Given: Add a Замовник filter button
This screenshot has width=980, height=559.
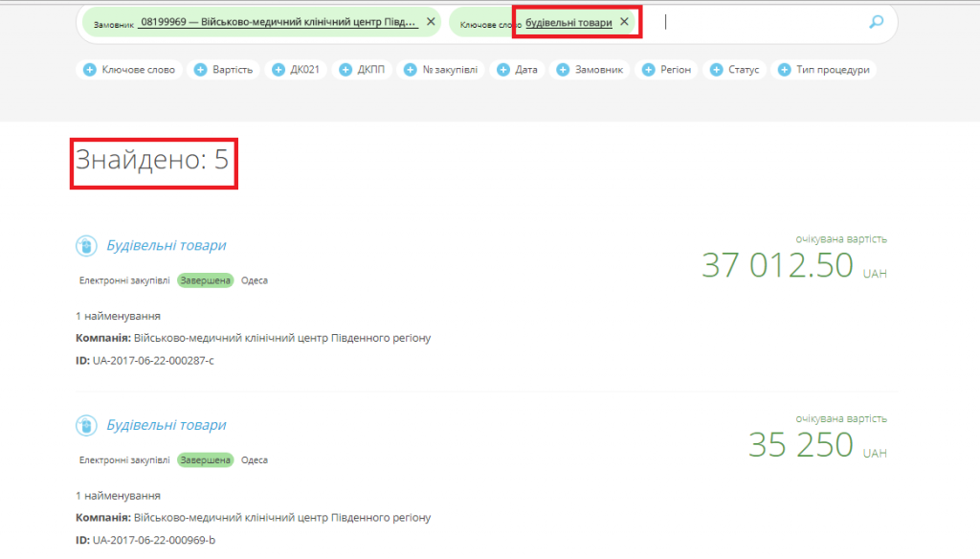Looking at the screenshot, I should pos(590,70).
